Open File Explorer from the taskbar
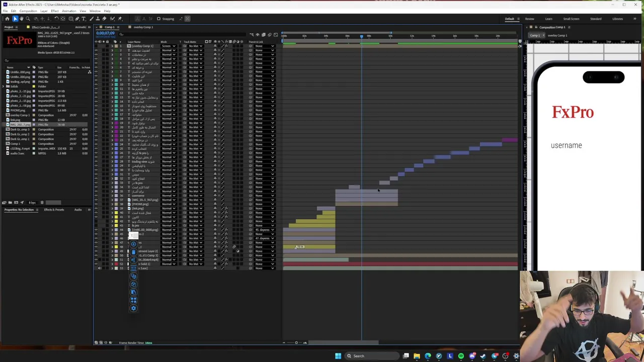The width and height of the screenshot is (644, 362). pyautogui.click(x=417, y=356)
